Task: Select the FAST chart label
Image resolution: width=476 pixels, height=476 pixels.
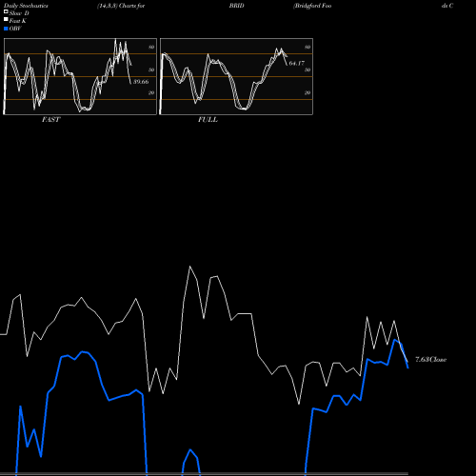Action: pos(50,120)
